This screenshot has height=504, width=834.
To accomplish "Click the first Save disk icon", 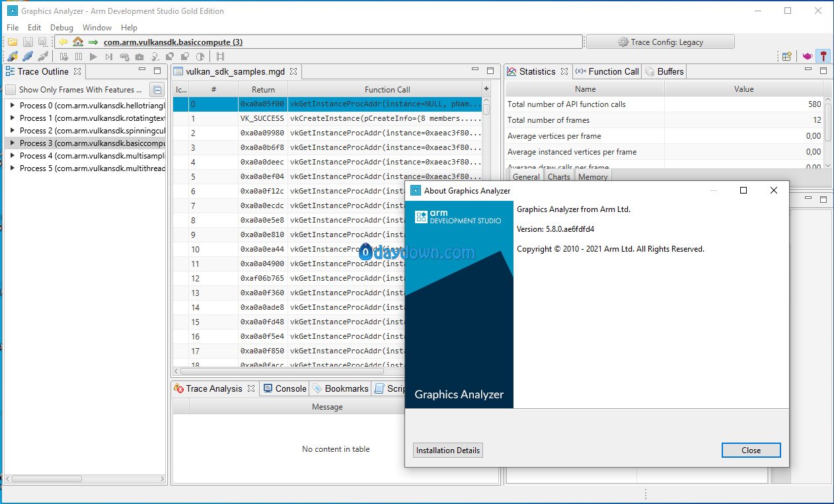I will pos(28,42).
